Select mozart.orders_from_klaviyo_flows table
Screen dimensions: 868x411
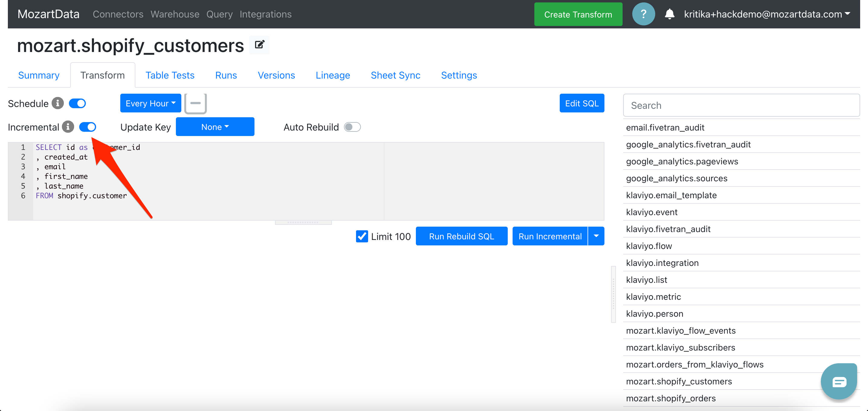click(741, 364)
